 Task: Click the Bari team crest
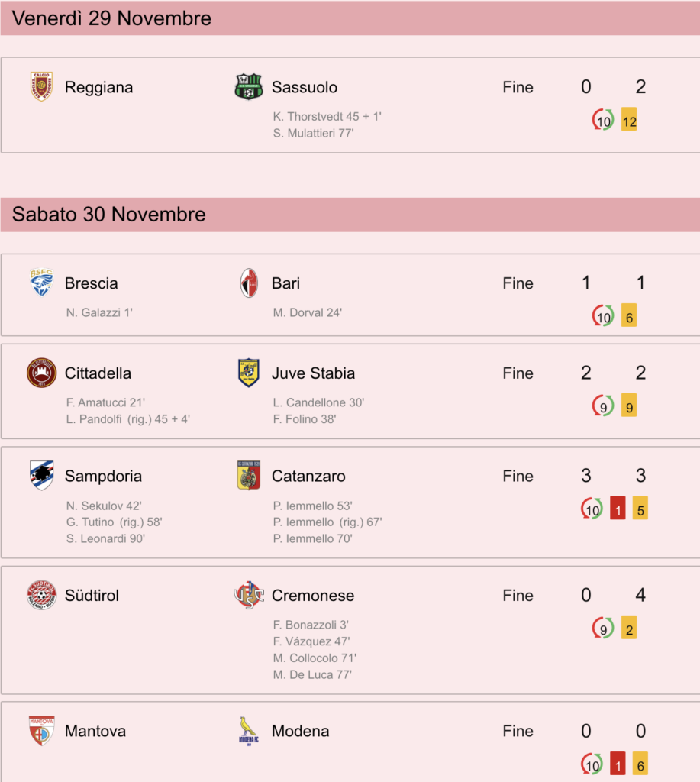pos(249,283)
